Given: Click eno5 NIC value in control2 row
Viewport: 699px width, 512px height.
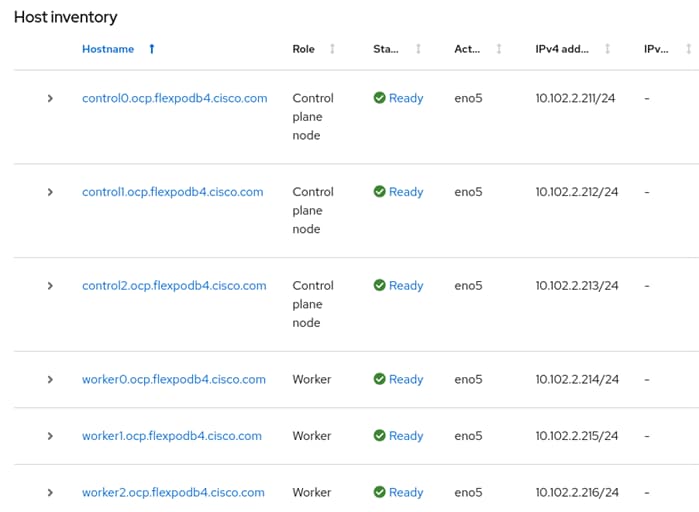Looking at the screenshot, I should pos(468,286).
